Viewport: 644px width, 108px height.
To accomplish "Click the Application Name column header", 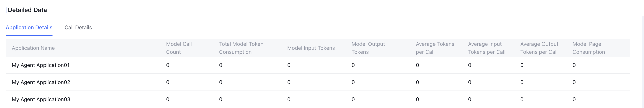I will [33, 48].
